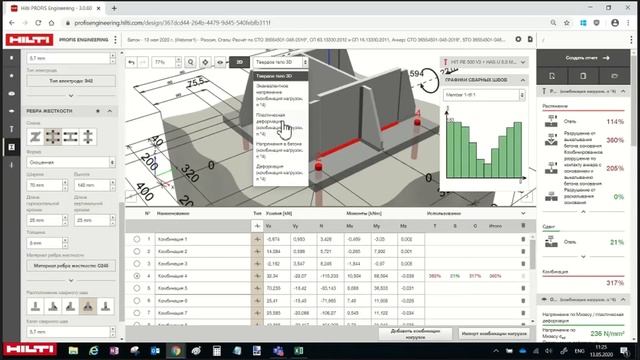The image size is (640, 360).
Task: Select the 'Пластическая деформация' view option
Action: (280, 124)
